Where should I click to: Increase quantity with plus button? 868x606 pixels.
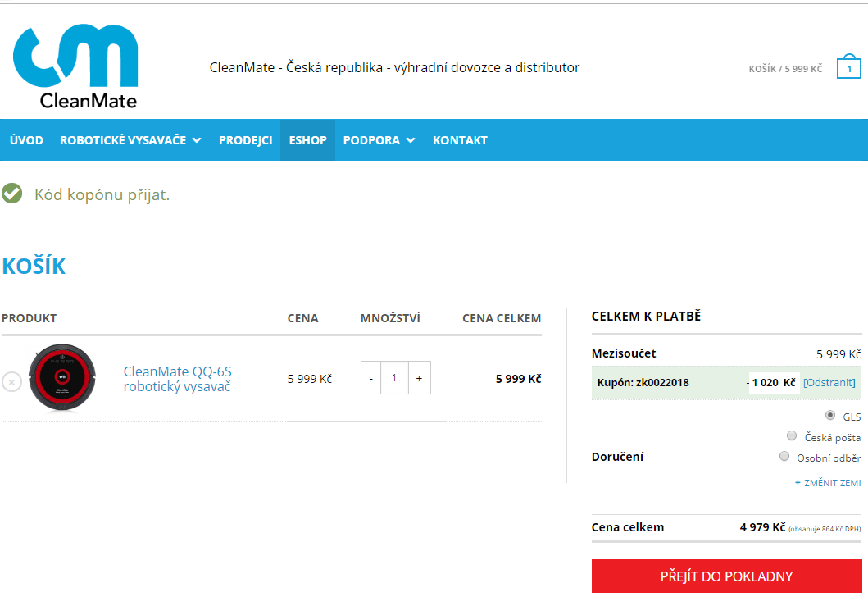pyautogui.click(x=419, y=378)
